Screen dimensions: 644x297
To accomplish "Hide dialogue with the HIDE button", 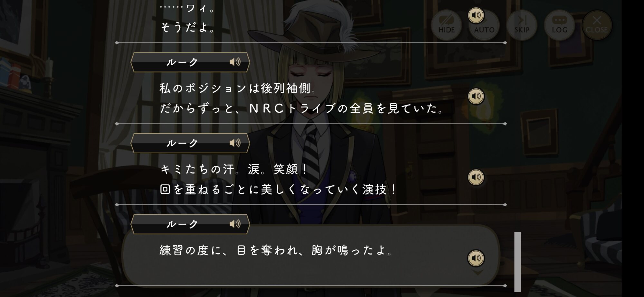I will (x=446, y=25).
